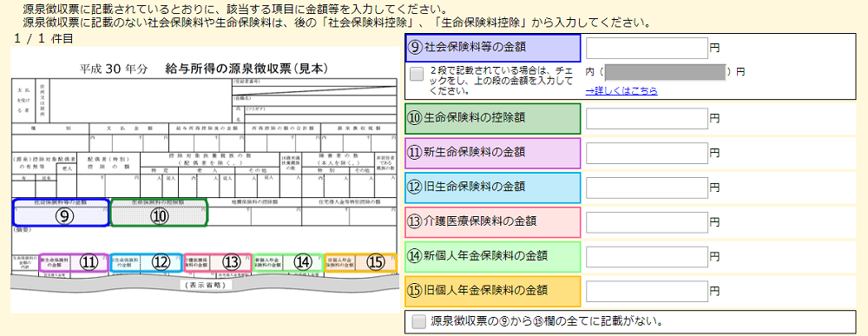Click the ⑬介護医療保険料の金額 input field

[x=648, y=222]
